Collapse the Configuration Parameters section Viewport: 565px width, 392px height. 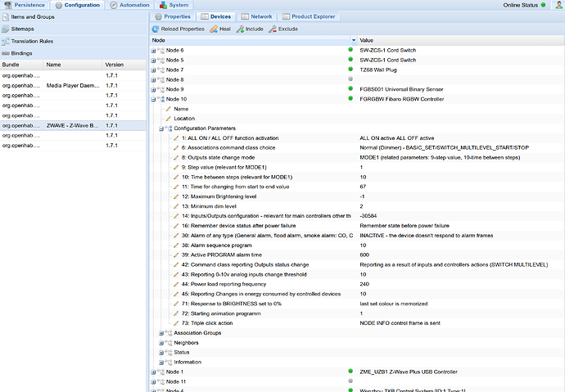tap(161, 128)
